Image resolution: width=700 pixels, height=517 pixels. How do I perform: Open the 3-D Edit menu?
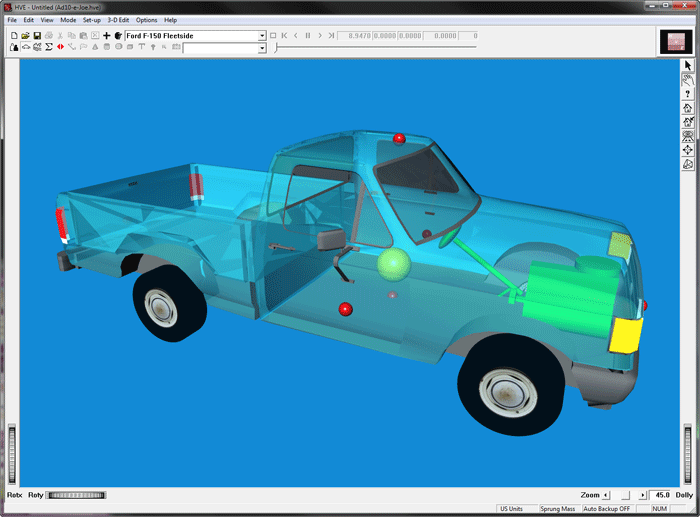click(x=118, y=20)
